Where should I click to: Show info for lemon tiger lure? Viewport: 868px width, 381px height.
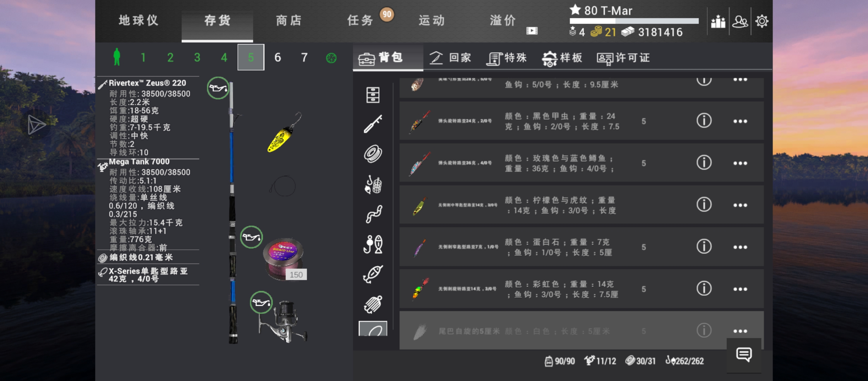click(704, 205)
